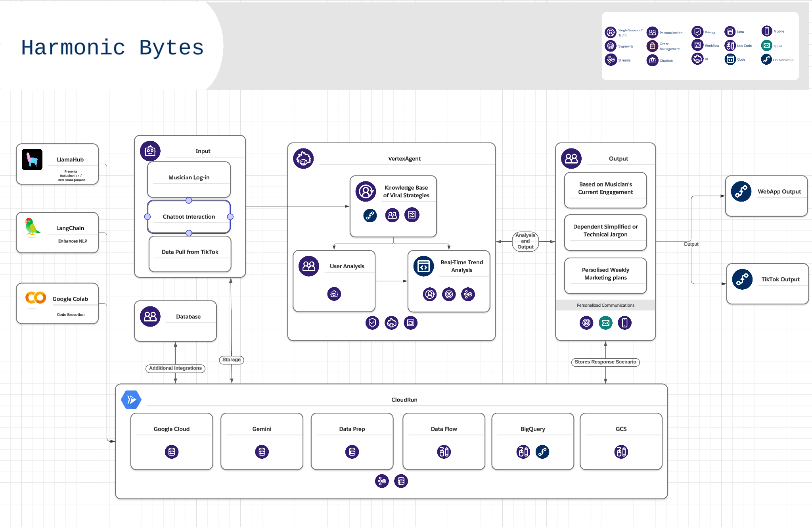Click the Stores Response Scenario label
Viewport: 812px width, 527px height.
point(605,362)
